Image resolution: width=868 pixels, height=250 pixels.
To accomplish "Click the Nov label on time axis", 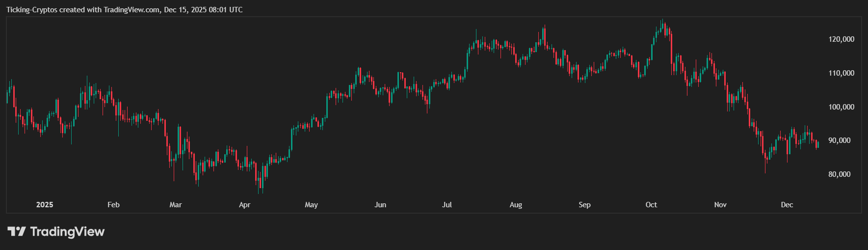I will point(720,205).
